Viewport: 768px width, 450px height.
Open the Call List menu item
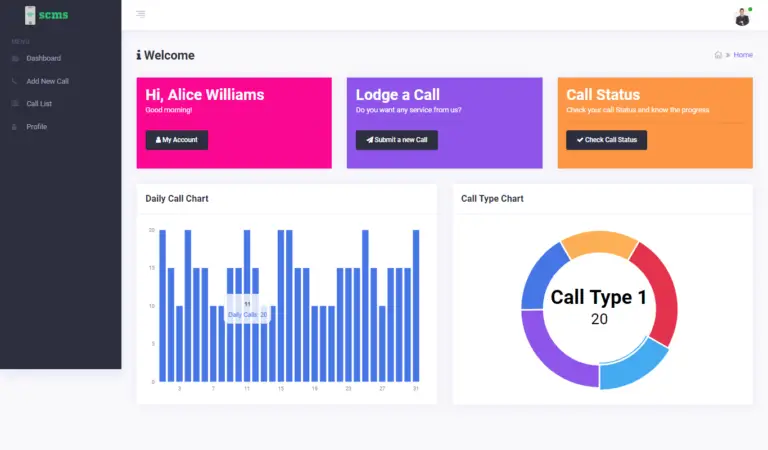pos(39,104)
